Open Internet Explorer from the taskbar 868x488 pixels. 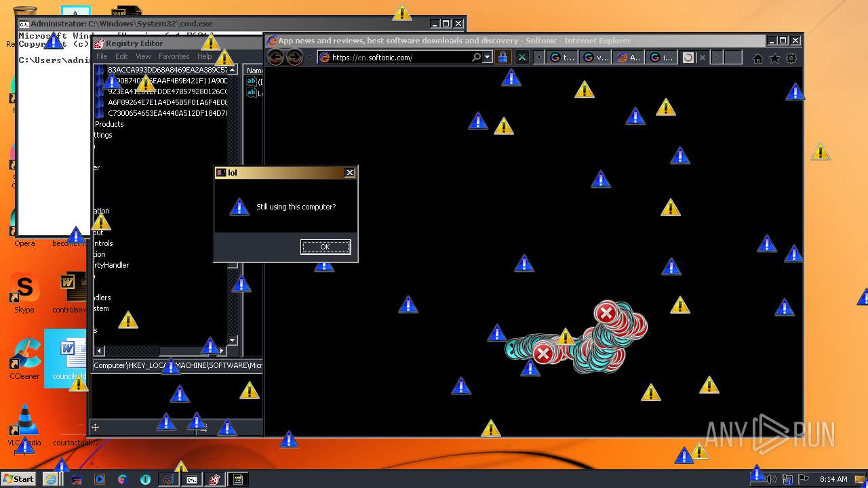click(x=51, y=479)
